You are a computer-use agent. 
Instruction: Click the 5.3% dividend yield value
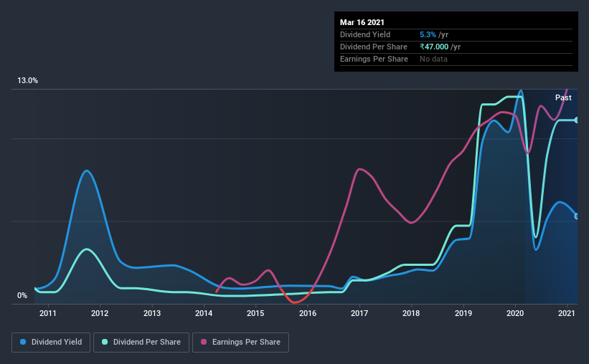tap(428, 34)
